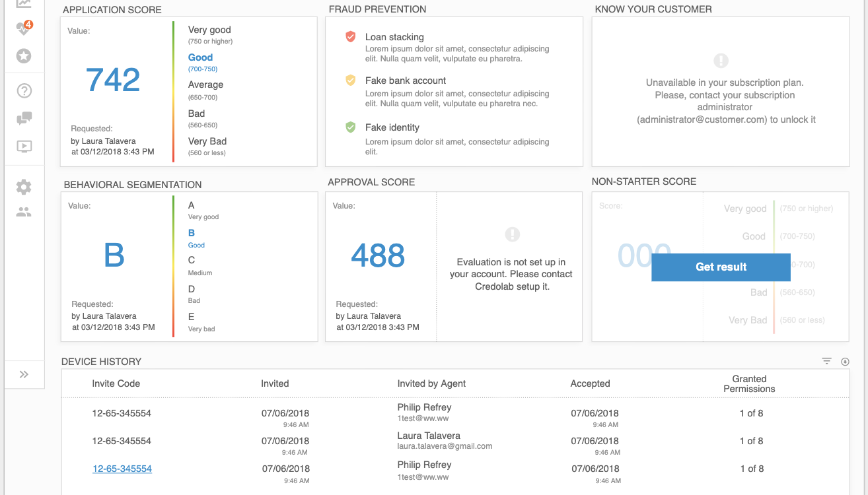Click the Loan stacking heading

pyautogui.click(x=394, y=37)
